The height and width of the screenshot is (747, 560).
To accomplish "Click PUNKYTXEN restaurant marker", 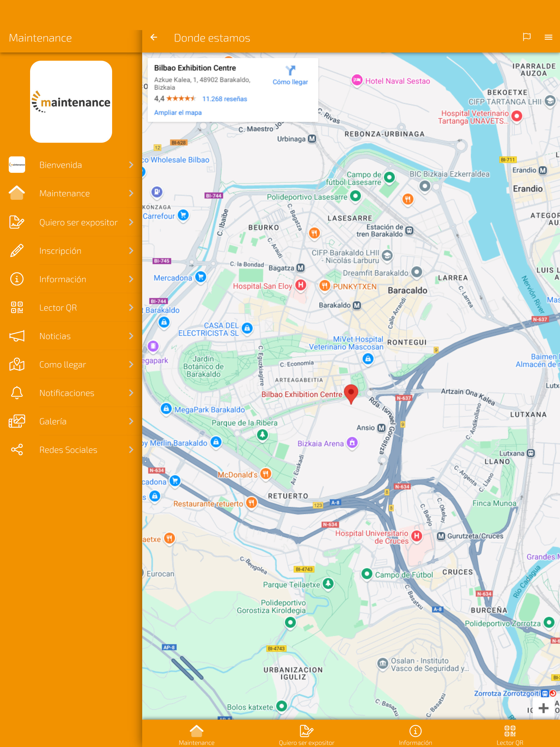I will pos(324,286).
